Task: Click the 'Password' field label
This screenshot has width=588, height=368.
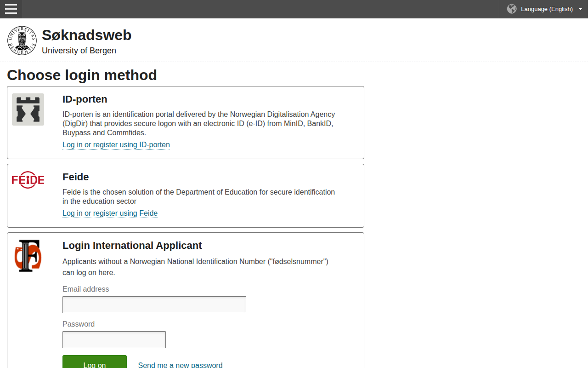Action: pos(79,324)
